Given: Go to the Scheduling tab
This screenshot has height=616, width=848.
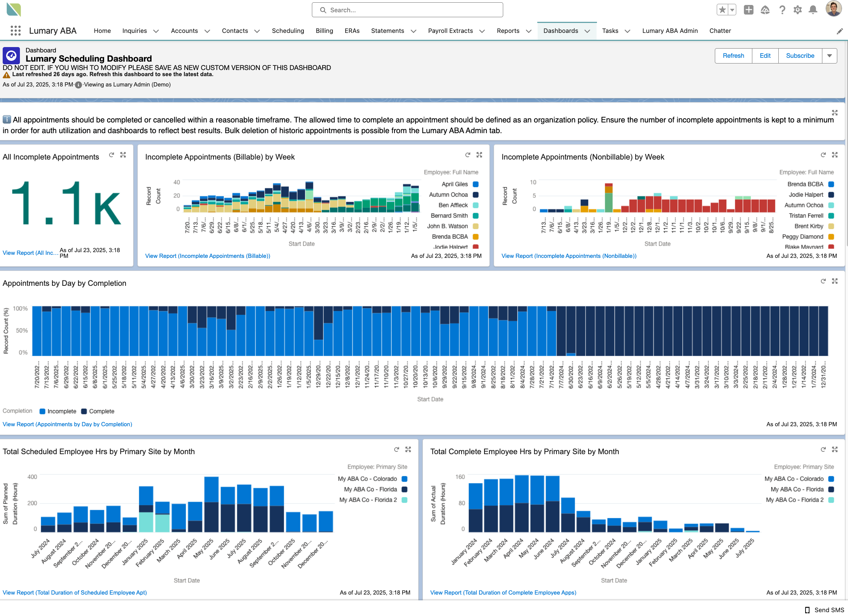Looking at the screenshot, I should click(x=288, y=31).
